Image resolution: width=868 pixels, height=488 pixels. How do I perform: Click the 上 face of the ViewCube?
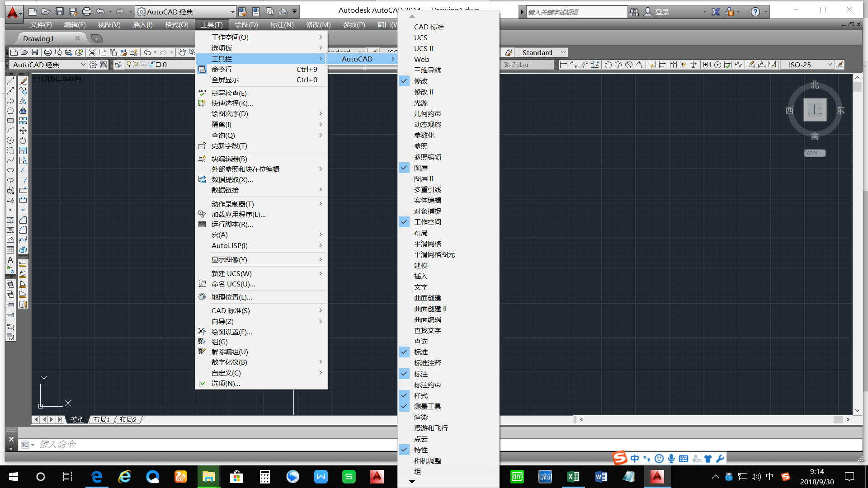(x=815, y=110)
